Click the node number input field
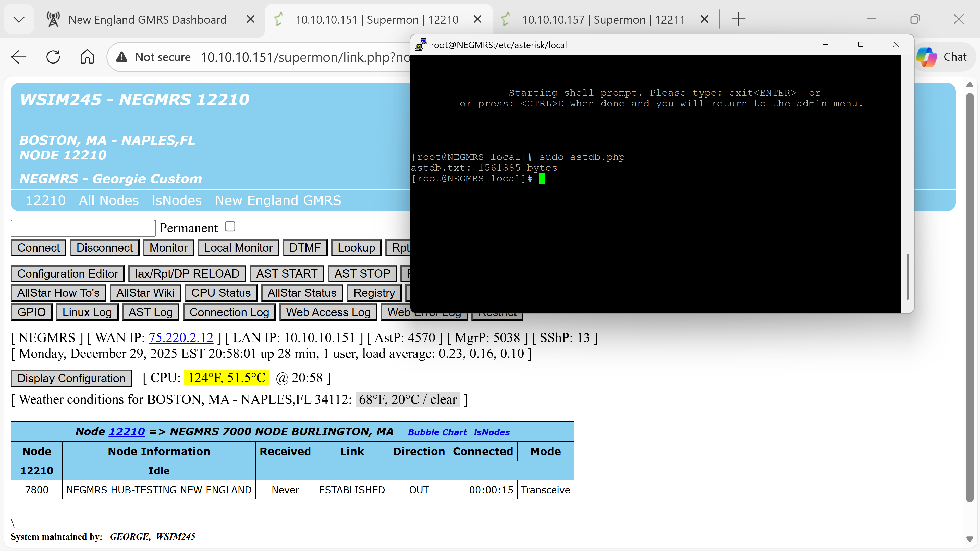Screen dimensions: 980x551 (83, 228)
